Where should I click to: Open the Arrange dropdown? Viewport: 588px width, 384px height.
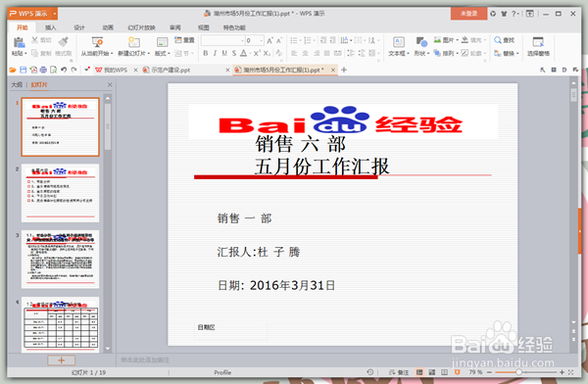[446, 53]
